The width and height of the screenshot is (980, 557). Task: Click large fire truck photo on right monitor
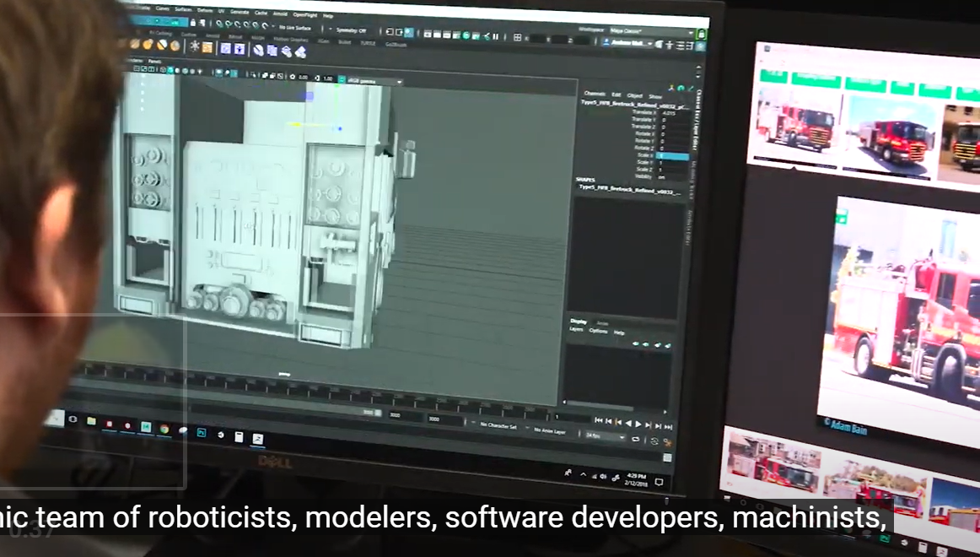(x=903, y=319)
